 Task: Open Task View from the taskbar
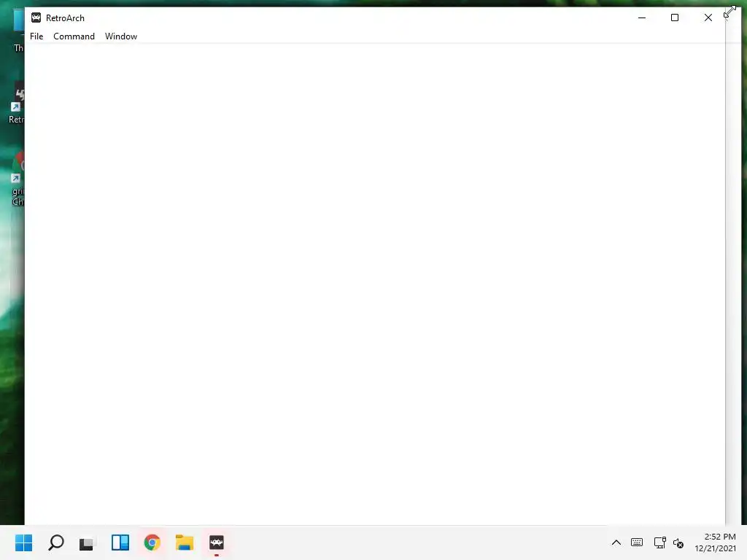click(88, 542)
